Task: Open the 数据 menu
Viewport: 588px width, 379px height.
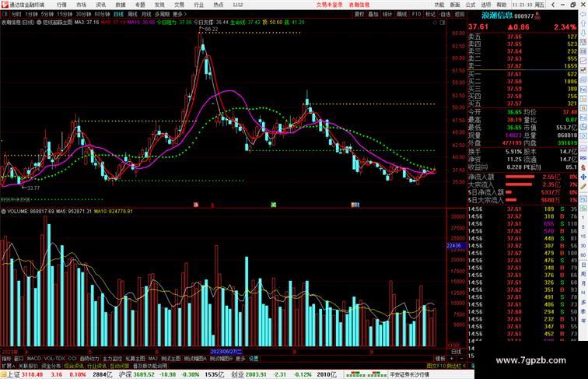Action: pos(121,5)
